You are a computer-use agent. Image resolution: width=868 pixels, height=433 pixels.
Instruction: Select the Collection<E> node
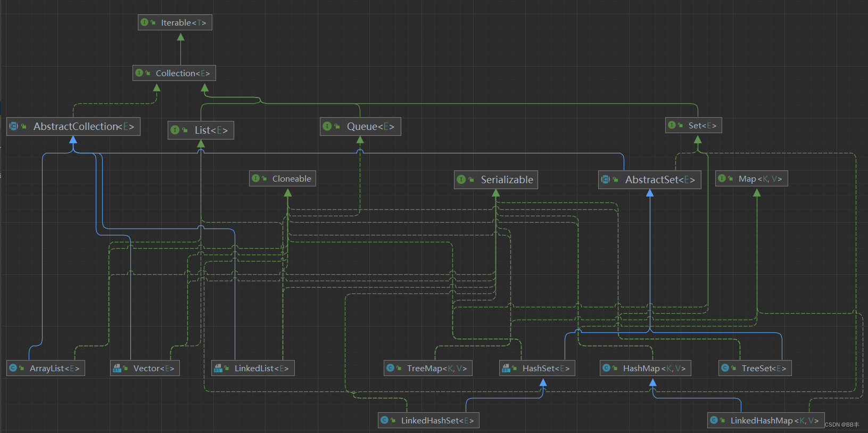coord(174,73)
